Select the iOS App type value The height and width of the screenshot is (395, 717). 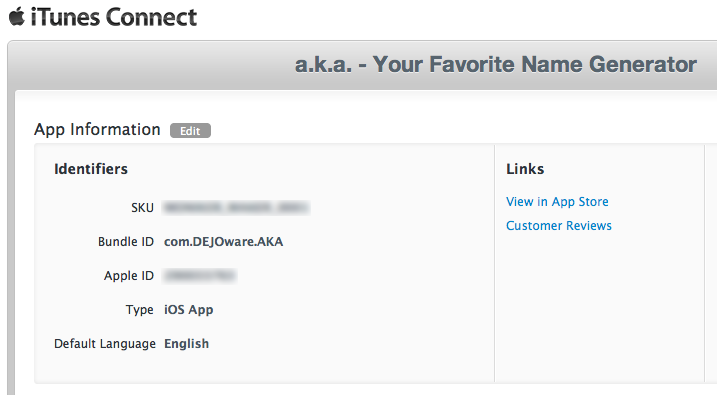(188, 310)
